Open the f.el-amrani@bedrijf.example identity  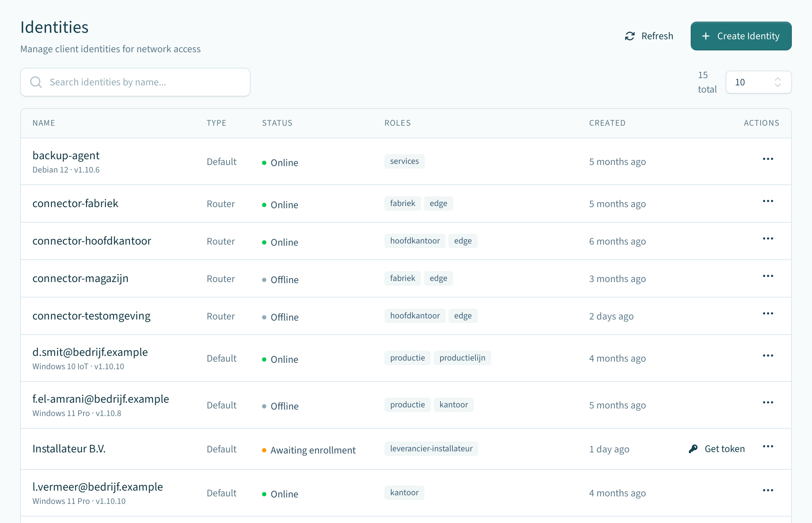(101, 399)
